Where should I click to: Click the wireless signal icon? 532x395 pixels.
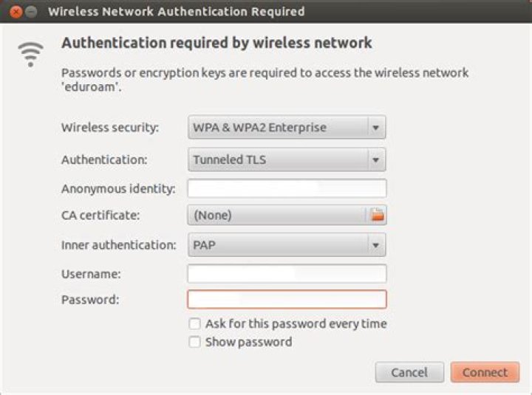(x=31, y=53)
